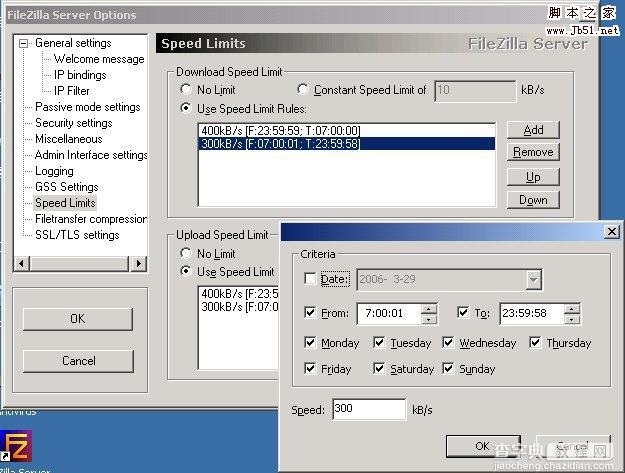Uncheck Friday checkbox

click(310, 369)
